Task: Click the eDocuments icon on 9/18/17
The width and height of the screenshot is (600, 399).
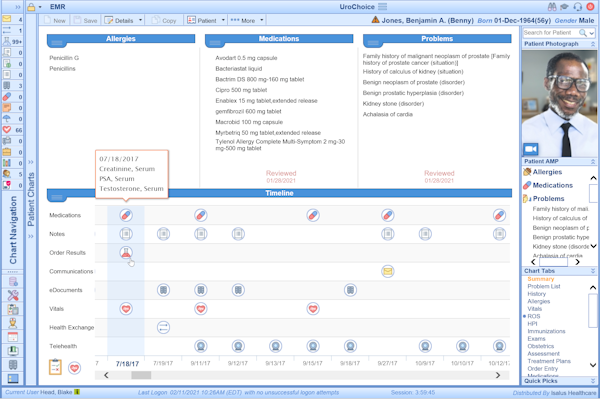Action: pos(350,290)
